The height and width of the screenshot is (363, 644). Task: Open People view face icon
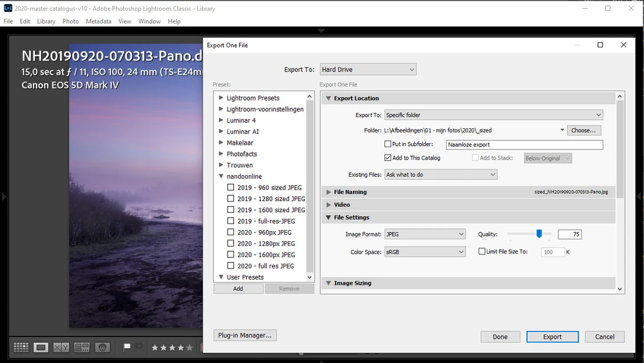point(102,348)
